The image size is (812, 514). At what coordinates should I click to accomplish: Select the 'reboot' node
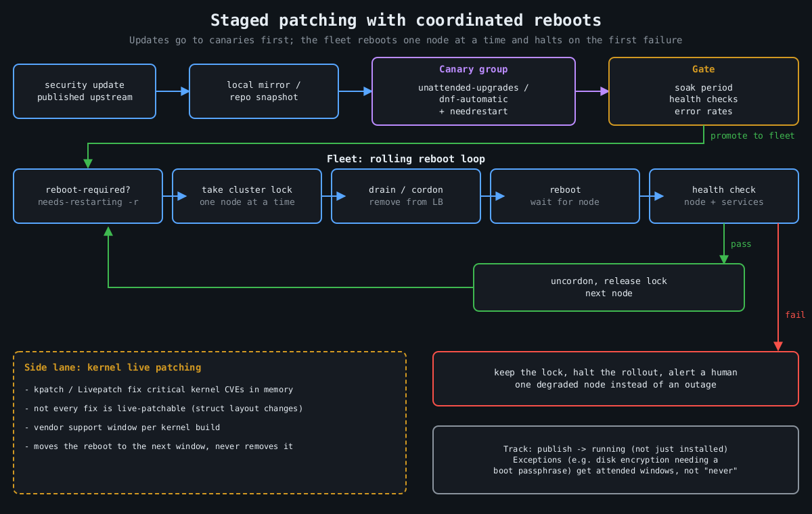pyautogui.click(x=565, y=196)
